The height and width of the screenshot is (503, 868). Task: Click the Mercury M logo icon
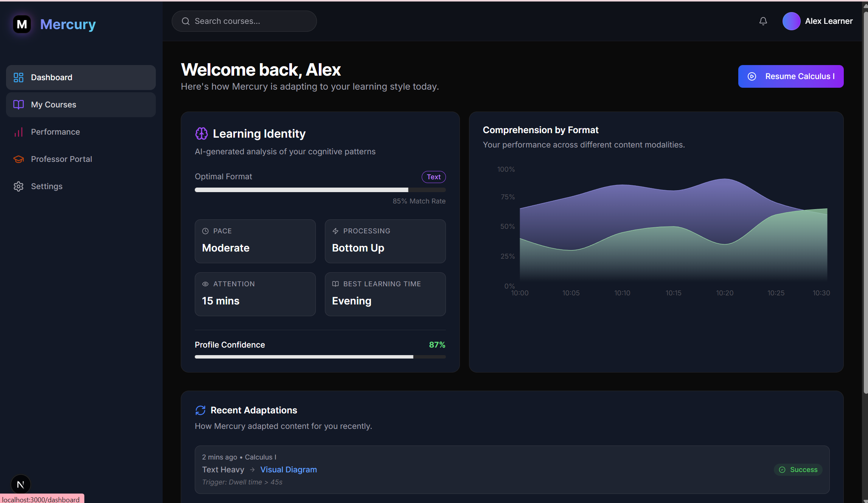tap(22, 24)
